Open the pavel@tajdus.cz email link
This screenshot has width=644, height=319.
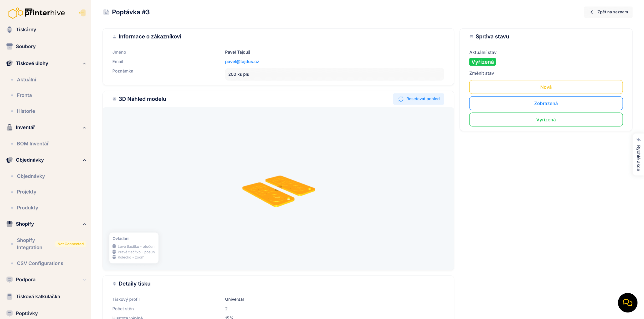(x=242, y=62)
